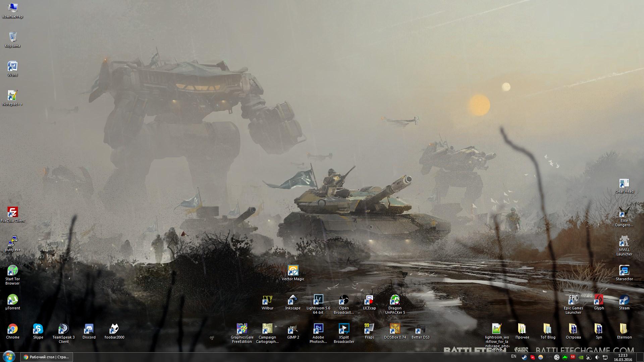The height and width of the screenshot is (362, 644).
Task: Select the MWLL Launcher desktop icon
Action: tap(624, 242)
